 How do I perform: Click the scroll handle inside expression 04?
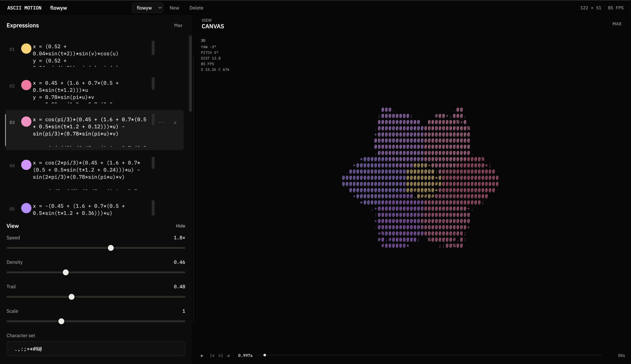pos(153,163)
